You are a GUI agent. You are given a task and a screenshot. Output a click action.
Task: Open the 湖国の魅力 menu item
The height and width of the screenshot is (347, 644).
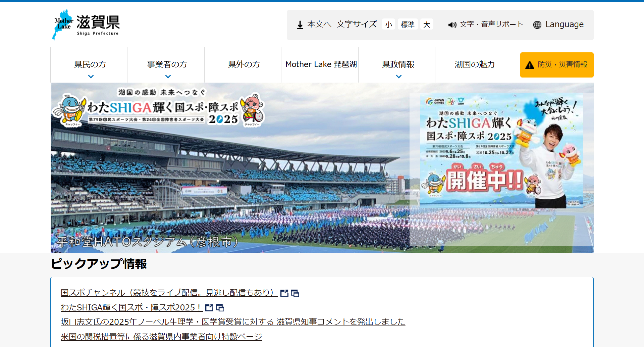[474, 64]
